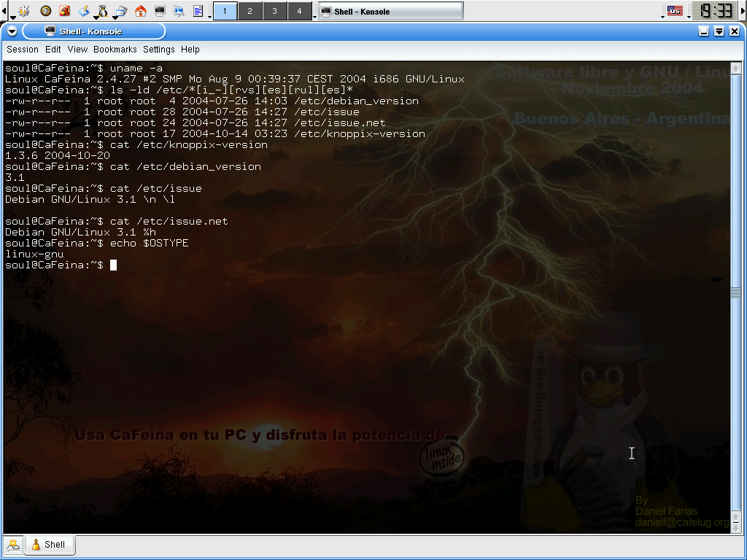Switch to virtual desktop 1
747x560 pixels.
[225, 11]
